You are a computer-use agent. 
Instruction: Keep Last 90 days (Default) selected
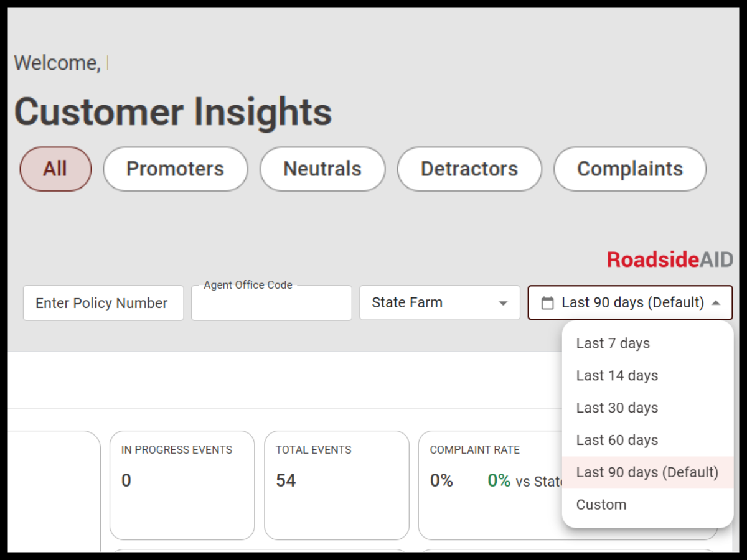coord(647,472)
